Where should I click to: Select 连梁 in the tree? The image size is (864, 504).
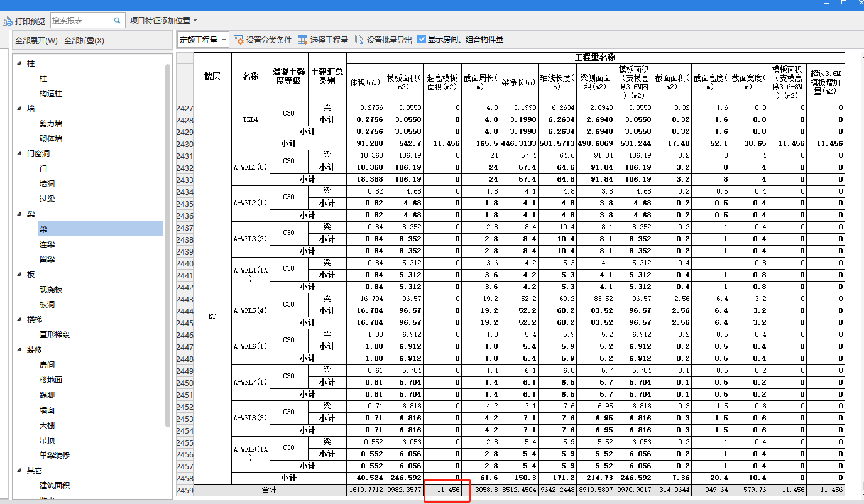tap(47, 244)
